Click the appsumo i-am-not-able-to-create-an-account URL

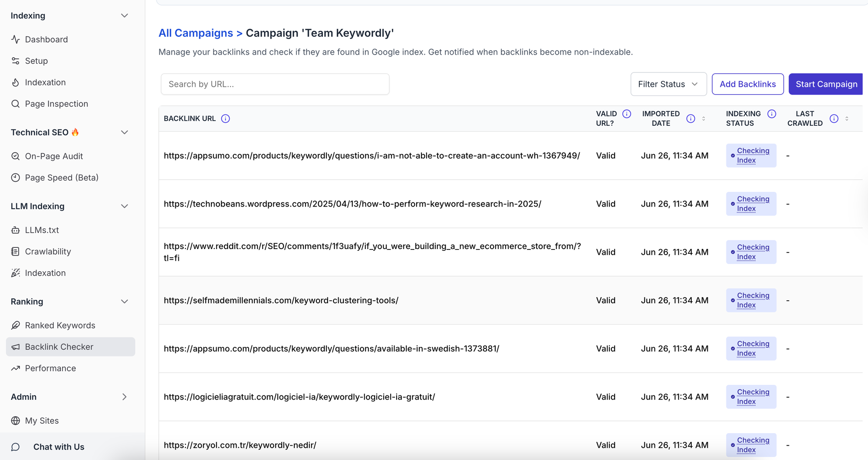click(372, 156)
